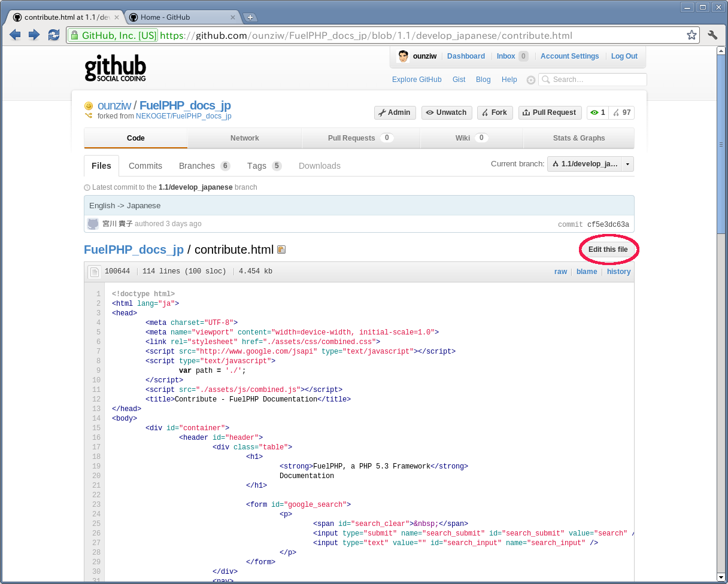Select the Commits subtab
Screen dimensions: 728x584
click(x=145, y=166)
